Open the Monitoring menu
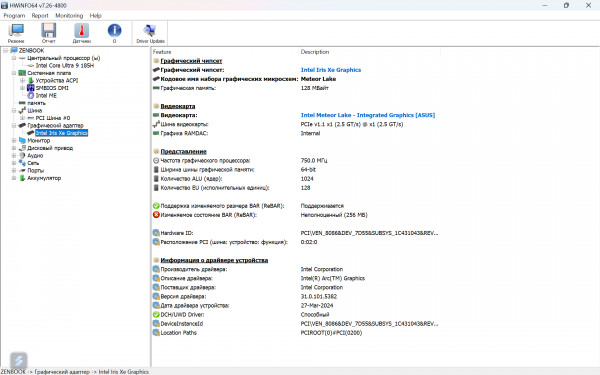This screenshot has height=375, width=600. point(69,16)
